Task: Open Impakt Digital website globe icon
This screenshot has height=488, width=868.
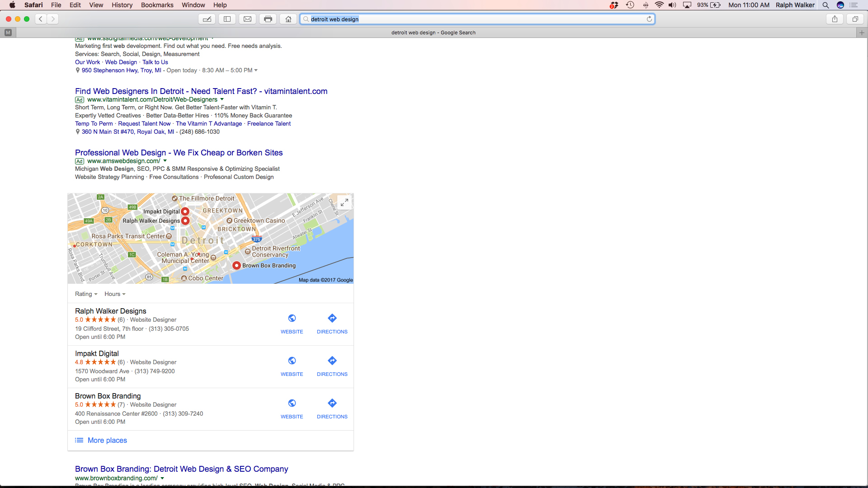Action: point(292,361)
